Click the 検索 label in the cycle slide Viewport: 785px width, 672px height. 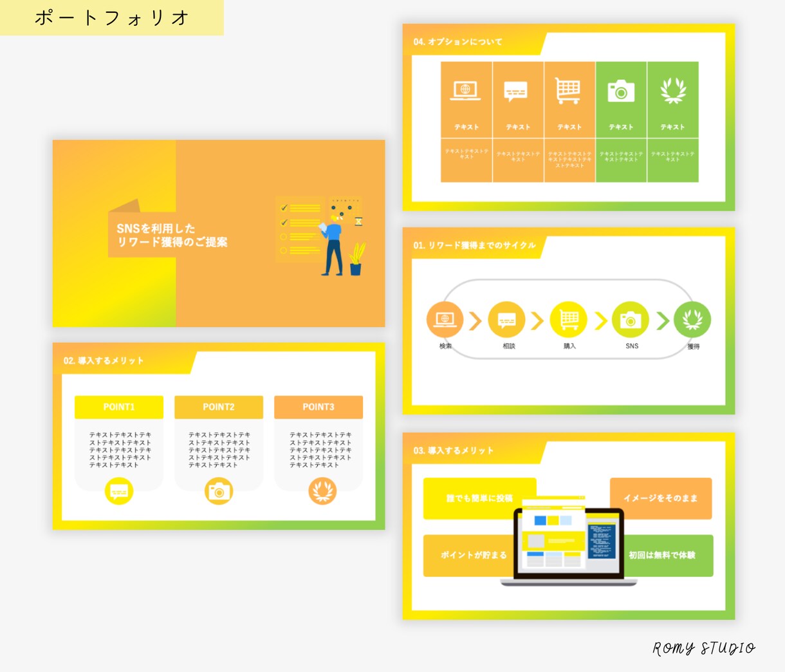445,346
